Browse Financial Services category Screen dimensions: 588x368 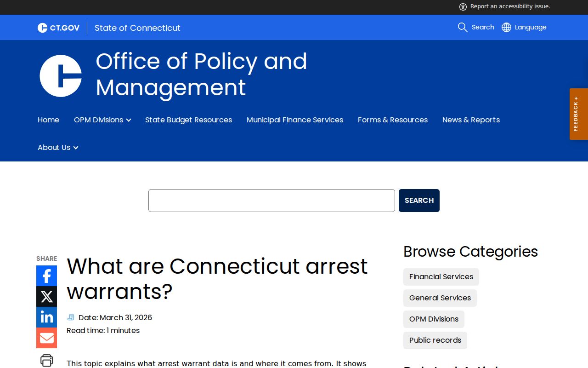(x=441, y=277)
